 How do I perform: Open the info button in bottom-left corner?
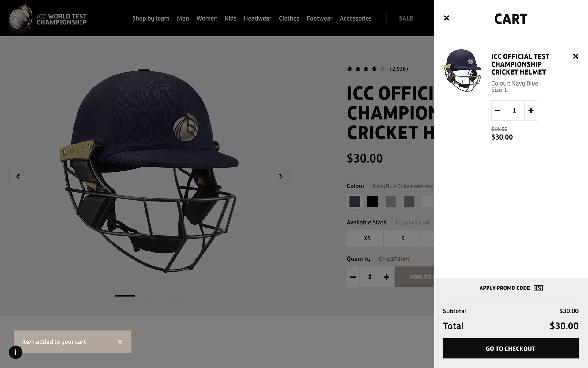click(x=16, y=352)
